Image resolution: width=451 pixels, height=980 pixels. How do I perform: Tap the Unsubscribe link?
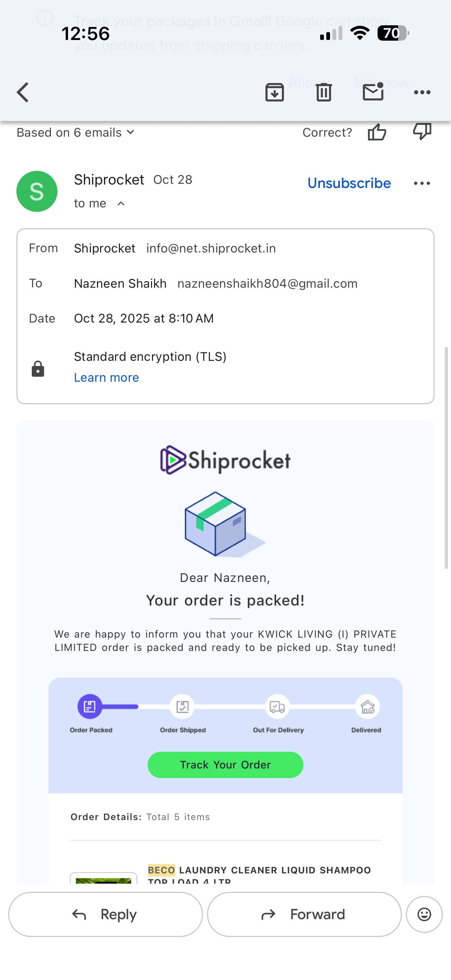[349, 183]
